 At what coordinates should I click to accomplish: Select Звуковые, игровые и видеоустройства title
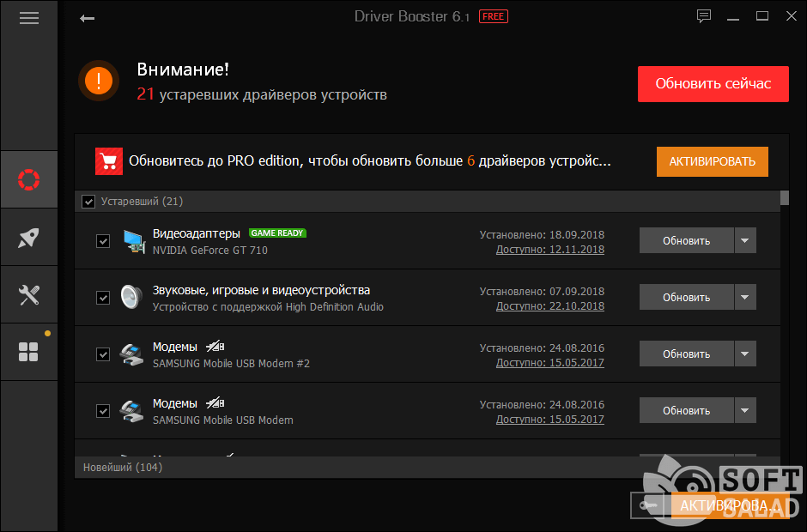(261, 290)
